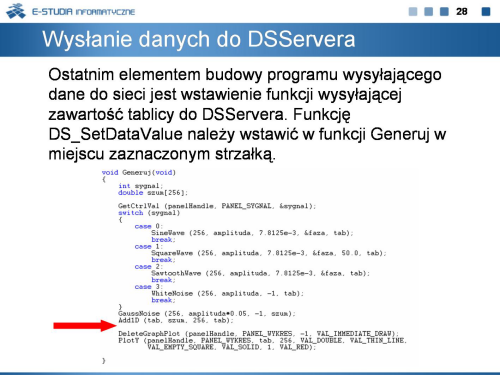The height and width of the screenshot is (375, 500).
Task: Click the GetCtrlVal function call line
Action: click(x=217, y=206)
